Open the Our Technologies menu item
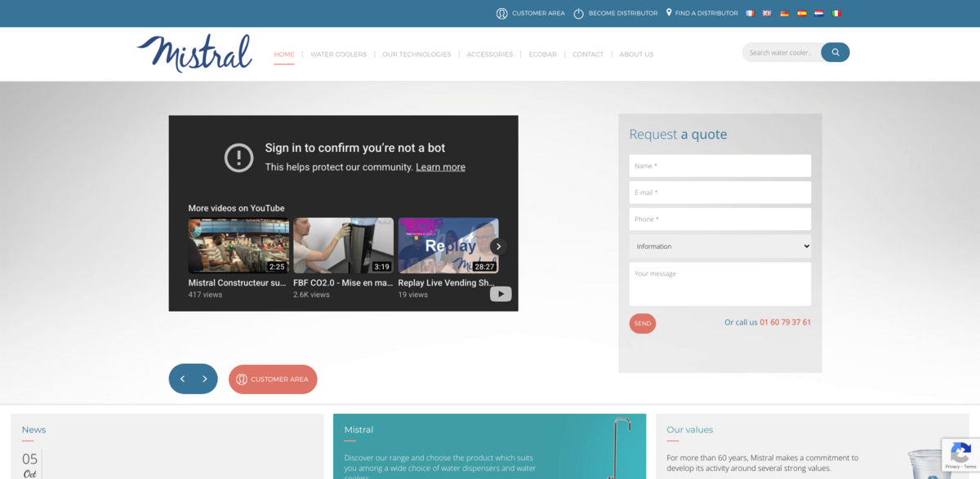This screenshot has height=479, width=980. (x=416, y=55)
